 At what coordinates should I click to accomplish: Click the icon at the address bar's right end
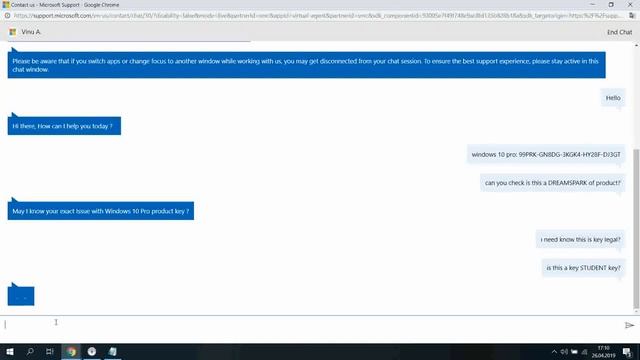click(x=632, y=16)
